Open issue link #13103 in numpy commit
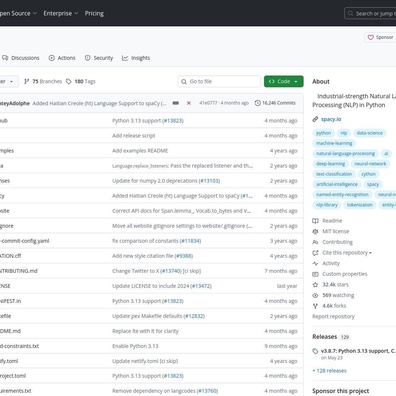The height and width of the screenshot is (396, 396). pyautogui.click(x=209, y=181)
